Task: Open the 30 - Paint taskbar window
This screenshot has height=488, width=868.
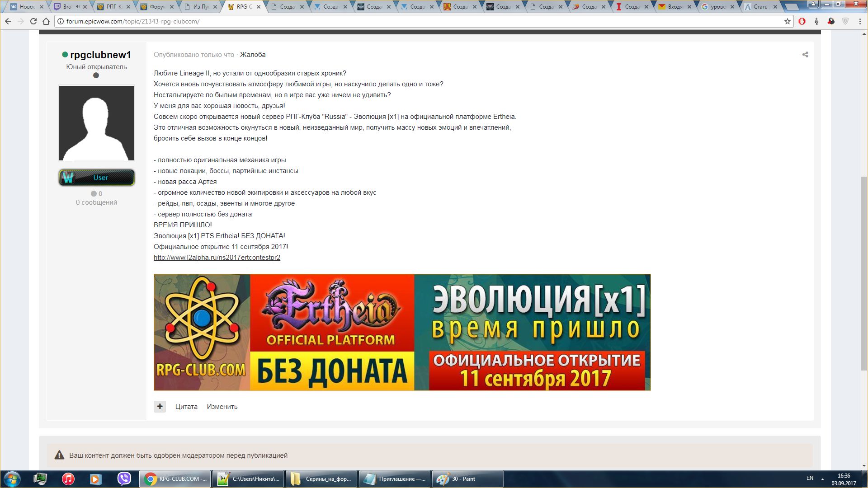Action: click(x=468, y=479)
